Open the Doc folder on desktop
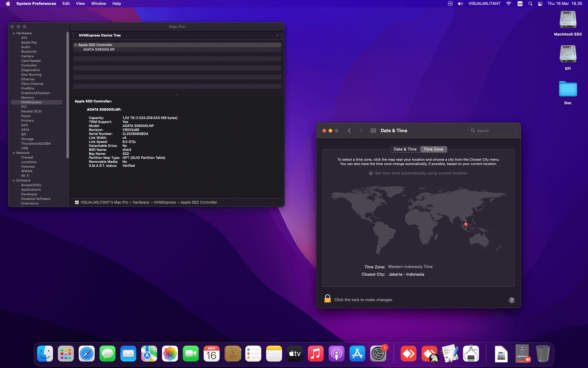Image resolution: width=588 pixels, height=368 pixels. click(568, 90)
